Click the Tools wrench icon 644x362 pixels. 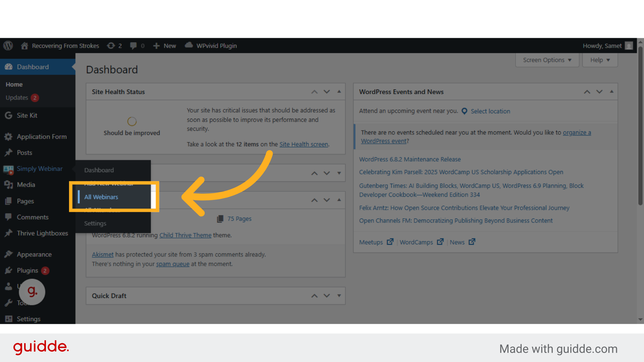point(8,303)
